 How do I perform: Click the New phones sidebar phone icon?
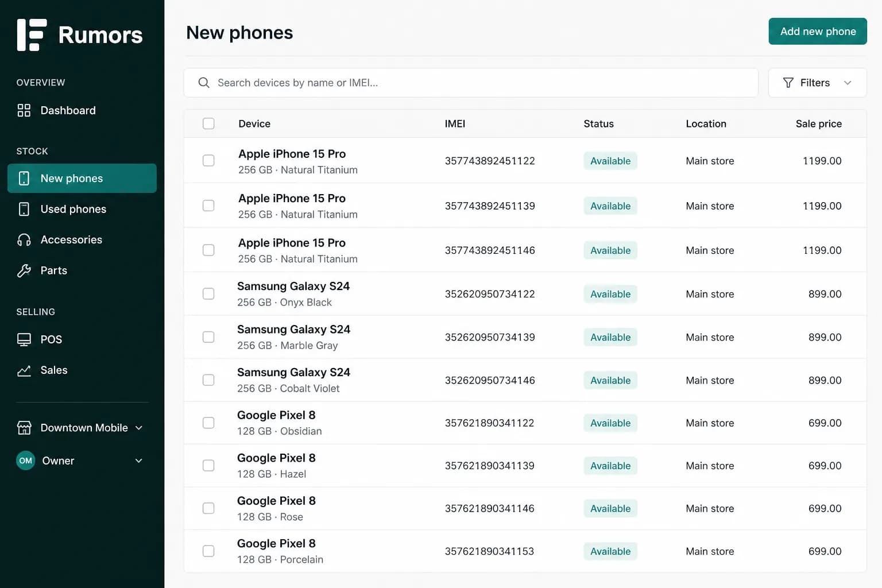click(24, 179)
